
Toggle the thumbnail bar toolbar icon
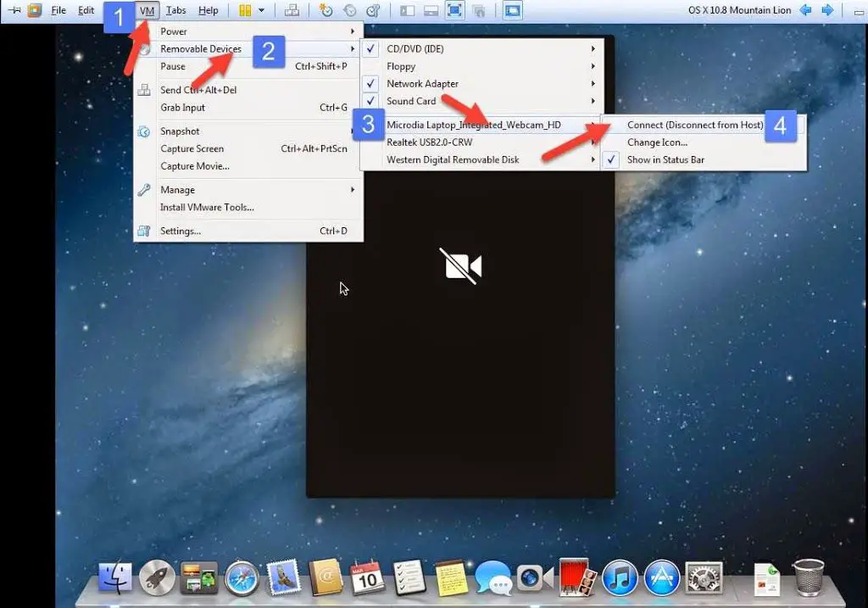tap(431, 10)
